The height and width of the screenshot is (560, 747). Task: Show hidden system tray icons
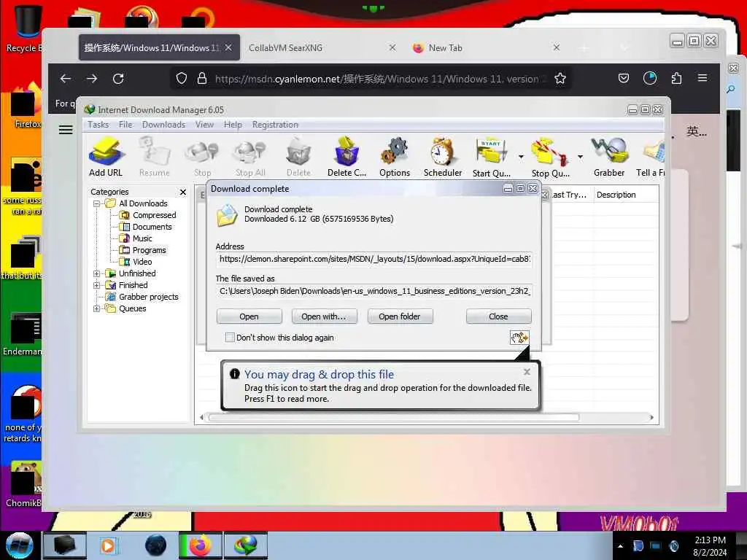coord(620,546)
